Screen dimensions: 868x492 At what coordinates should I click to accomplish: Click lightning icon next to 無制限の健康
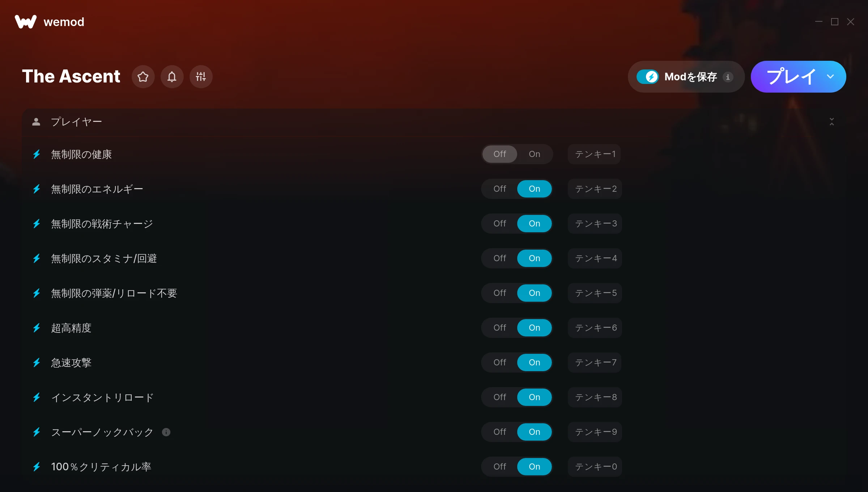(37, 154)
